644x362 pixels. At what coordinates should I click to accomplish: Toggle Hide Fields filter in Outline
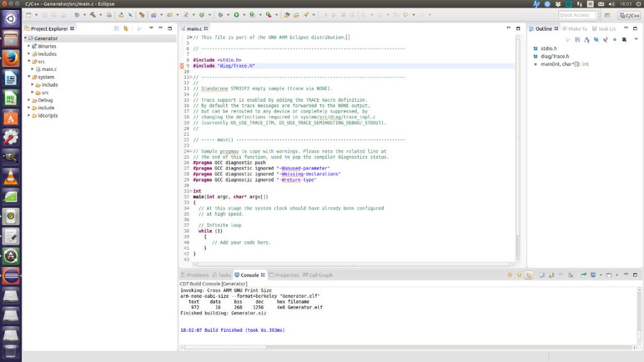point(596,40)
